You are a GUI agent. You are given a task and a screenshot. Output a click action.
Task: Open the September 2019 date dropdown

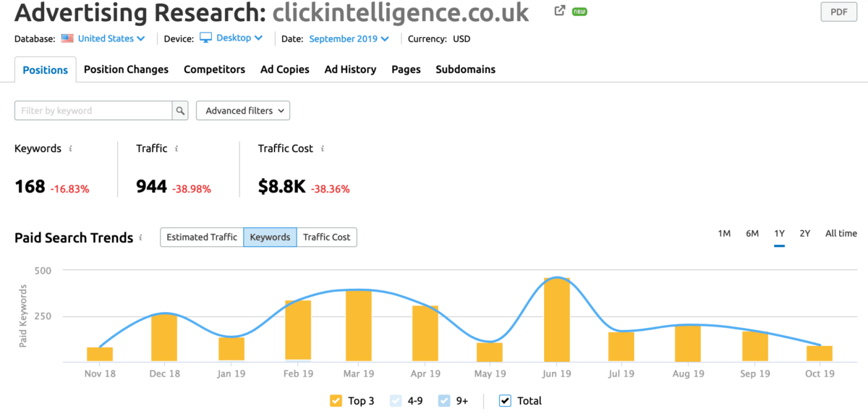349,38
